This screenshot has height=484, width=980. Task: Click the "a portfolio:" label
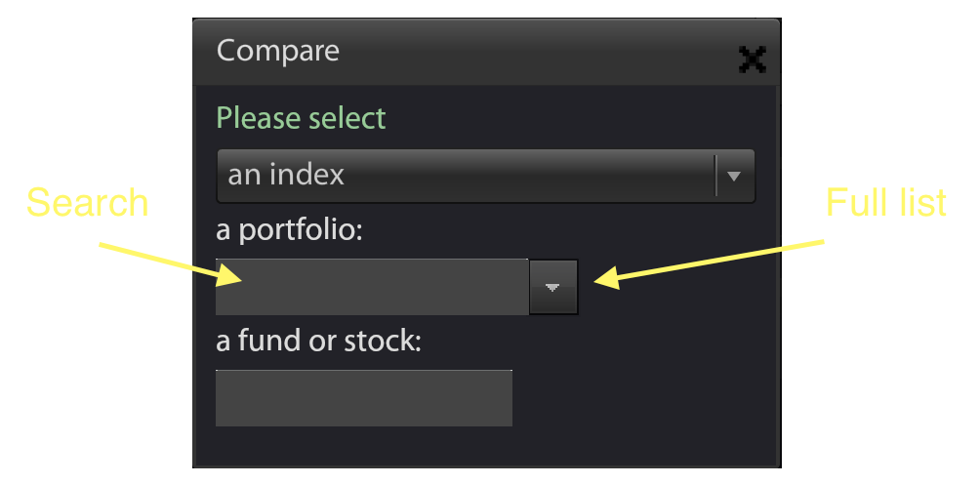(289, 232)
